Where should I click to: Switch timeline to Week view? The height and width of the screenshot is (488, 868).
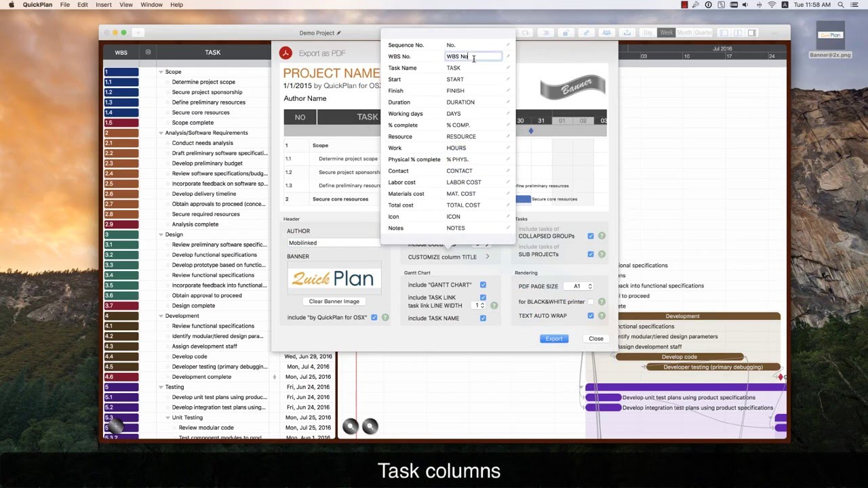[667, 33]
